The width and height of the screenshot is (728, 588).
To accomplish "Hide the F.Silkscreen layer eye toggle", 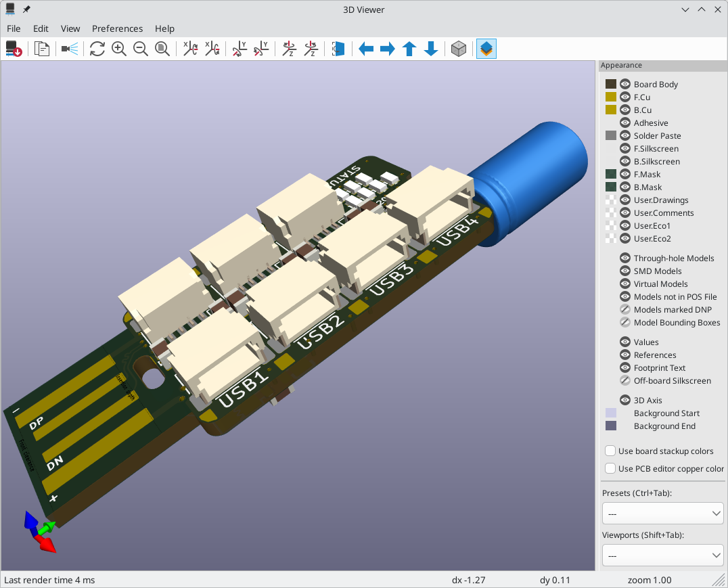I will click(625, 149).
